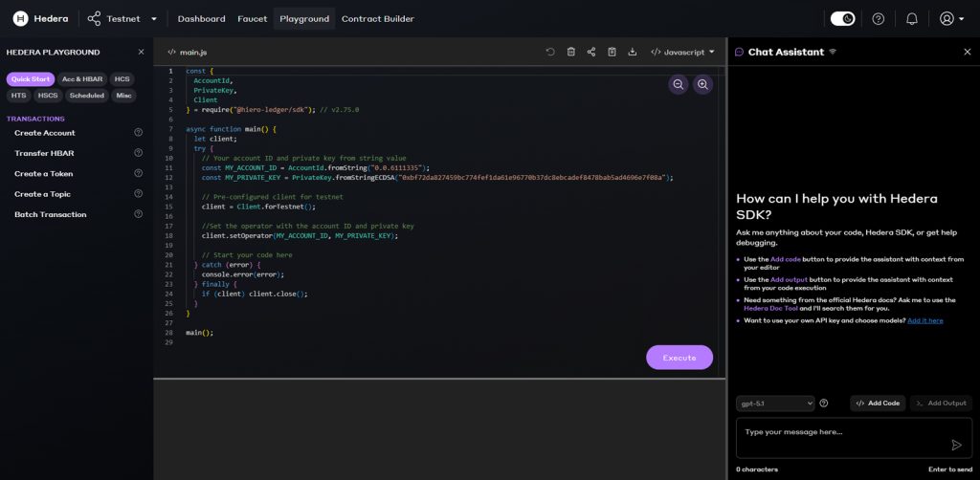Select the HSCS category chip
This screenshot has width=980, height=480.
click(x=48, y=96)
